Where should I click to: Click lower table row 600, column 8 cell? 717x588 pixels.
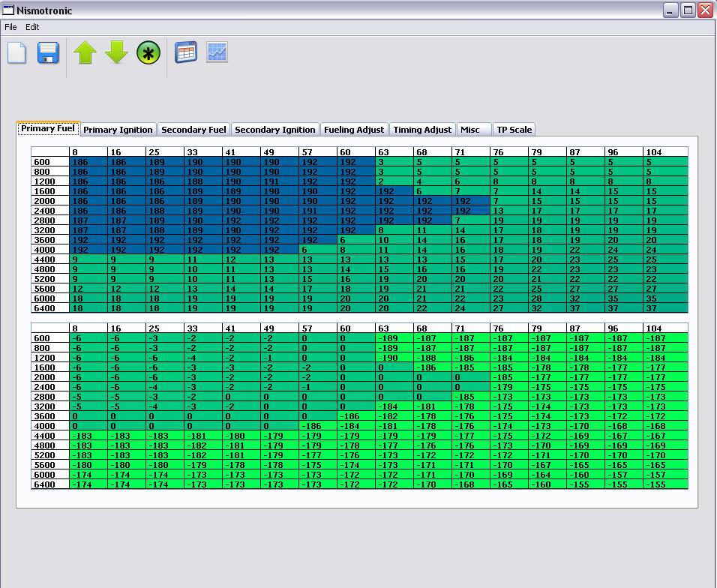pos(88,338)
